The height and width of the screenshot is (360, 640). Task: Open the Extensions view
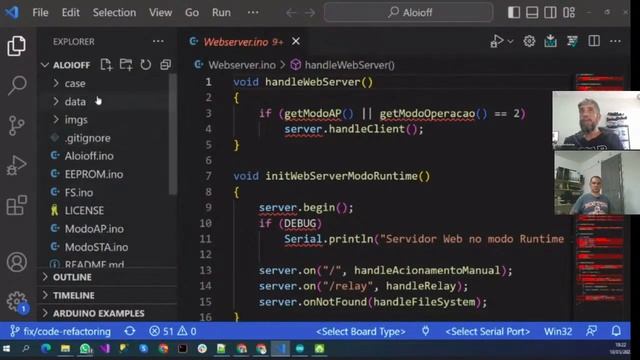coord(17,205)
